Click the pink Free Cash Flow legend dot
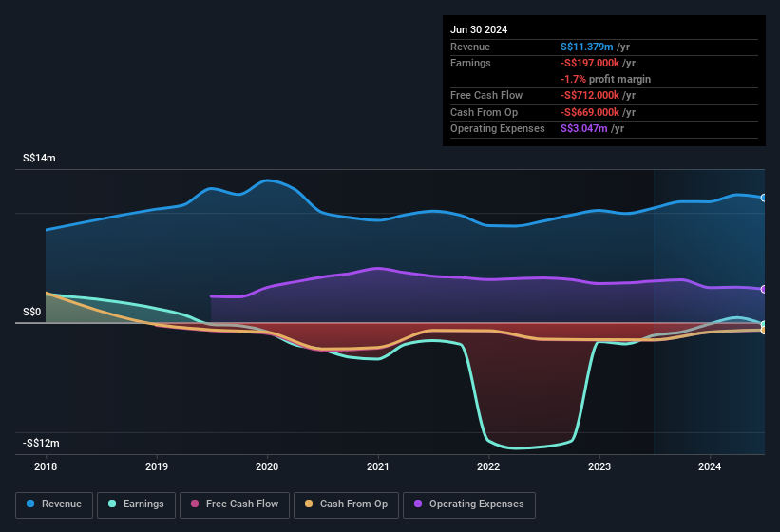The image size is (780, 532). point(195,503)
